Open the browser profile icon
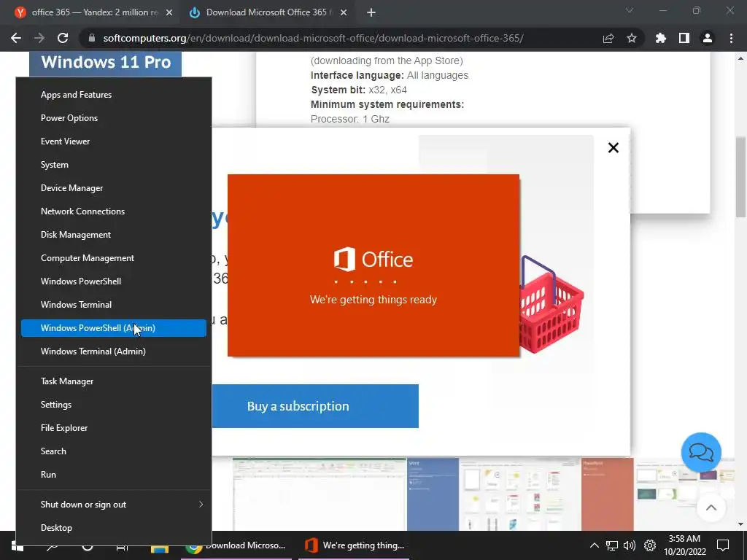 [708, 38]
